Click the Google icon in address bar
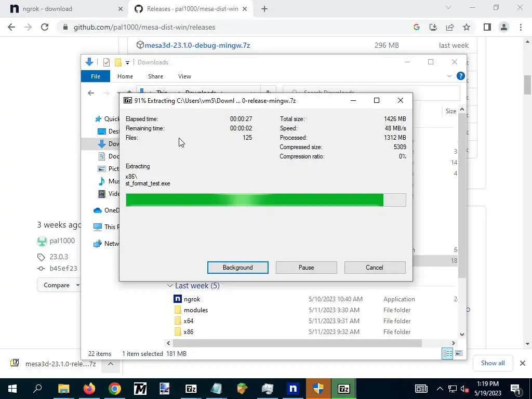Screen dimensions: 532x399 417,27
